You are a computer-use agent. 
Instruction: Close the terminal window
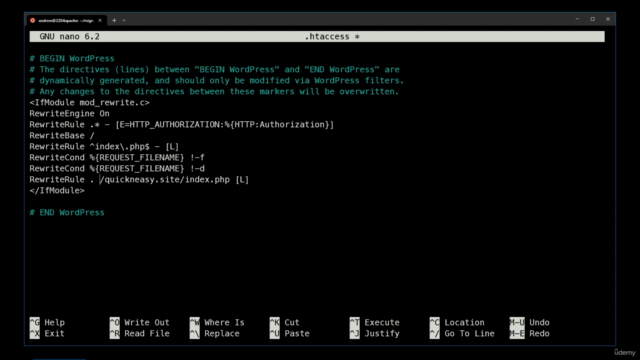tap(608, 19)
